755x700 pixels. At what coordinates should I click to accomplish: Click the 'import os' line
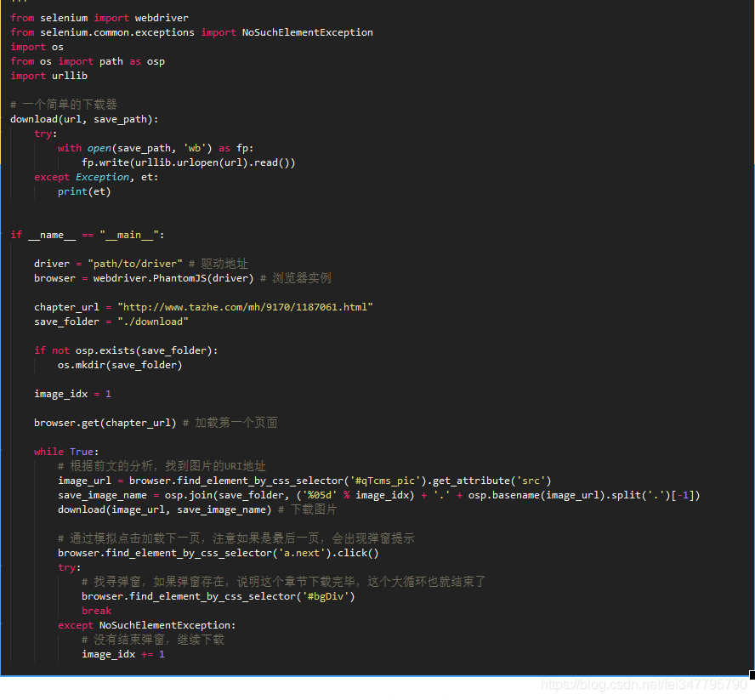click(37, 47)
